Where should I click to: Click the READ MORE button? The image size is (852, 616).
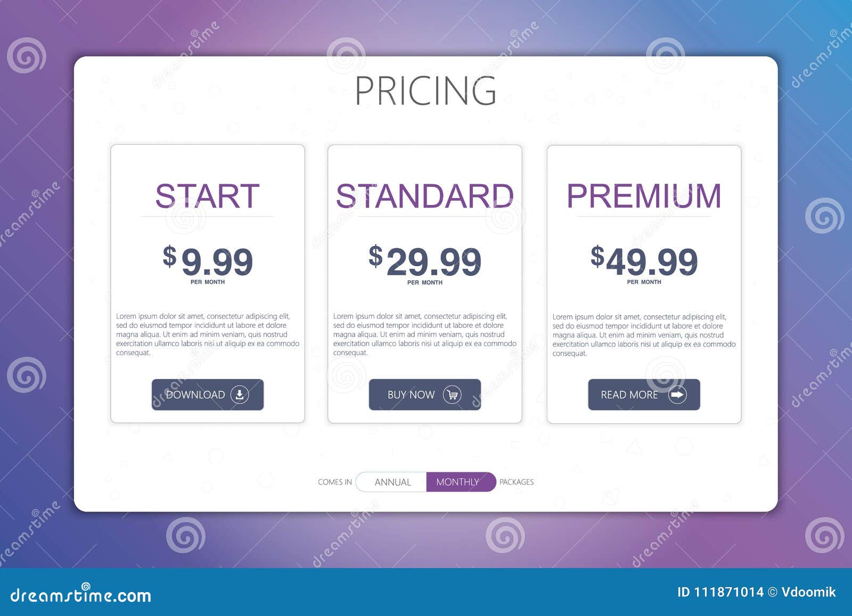coord(644,395)
